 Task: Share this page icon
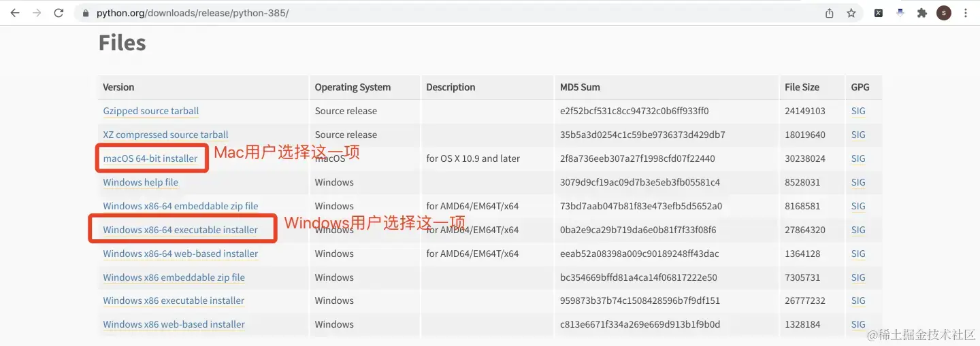point(830,13)
